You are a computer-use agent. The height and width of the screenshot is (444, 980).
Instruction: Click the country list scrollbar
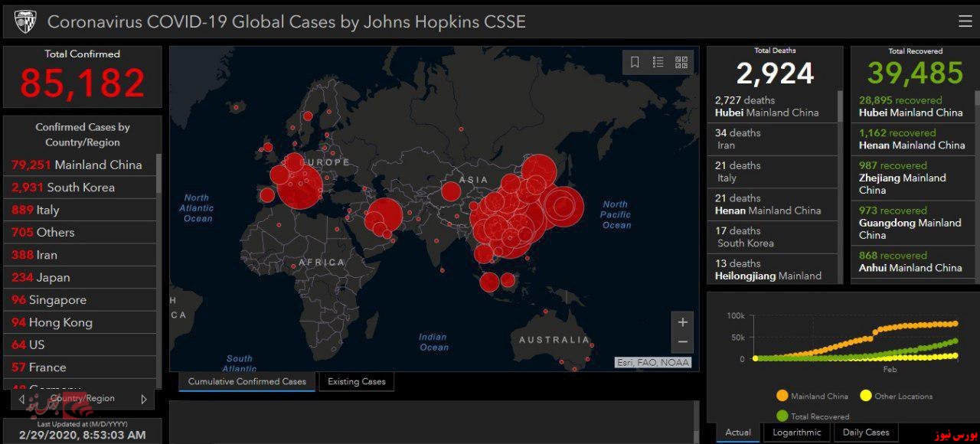(x=159, y=173)
